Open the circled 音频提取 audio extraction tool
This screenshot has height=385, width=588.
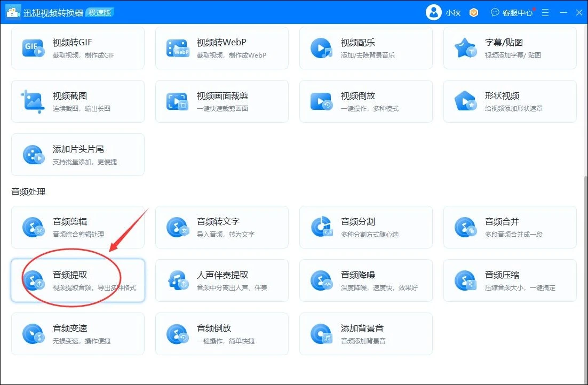[77, 280]
